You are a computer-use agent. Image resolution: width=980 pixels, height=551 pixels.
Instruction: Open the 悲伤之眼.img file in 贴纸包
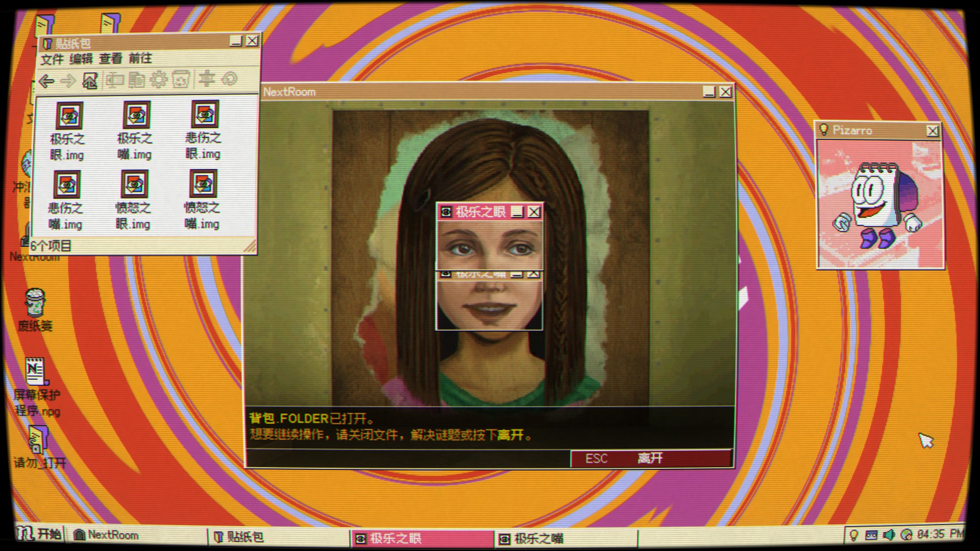pos(204,130)
